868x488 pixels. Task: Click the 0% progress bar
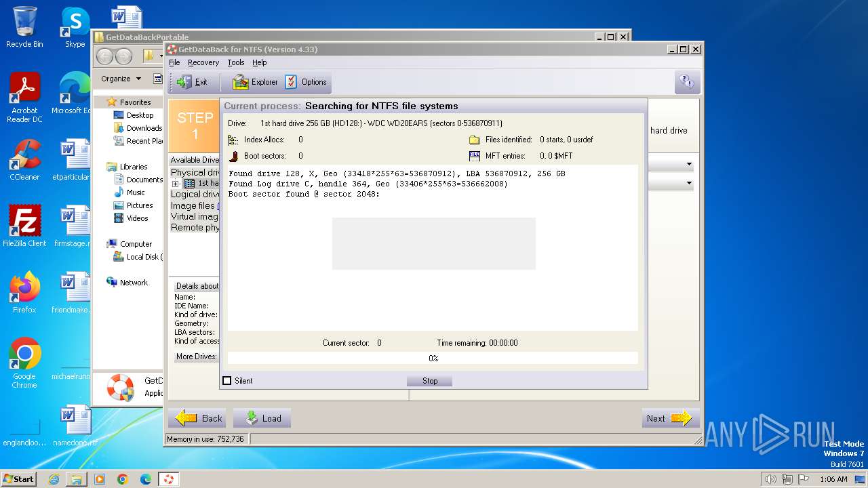pos(433,358)
